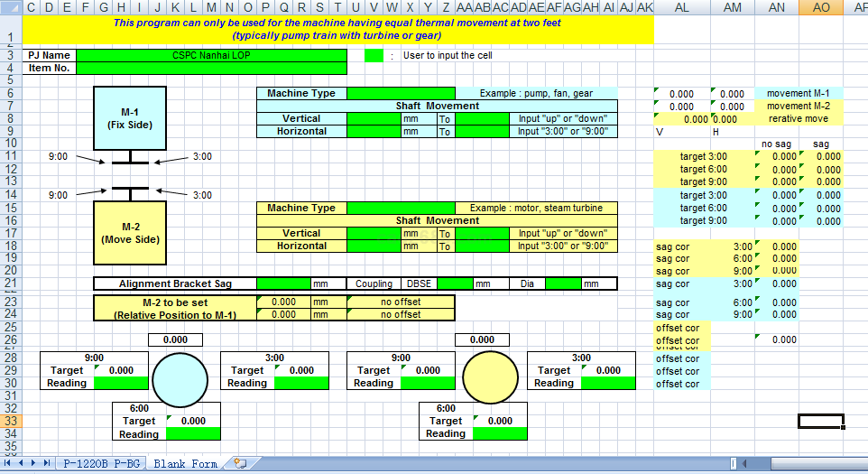Image resolution: width=868 pixels, height=474 pixels.
Task: Click row 21 header
Action: [x=11, y=283]
